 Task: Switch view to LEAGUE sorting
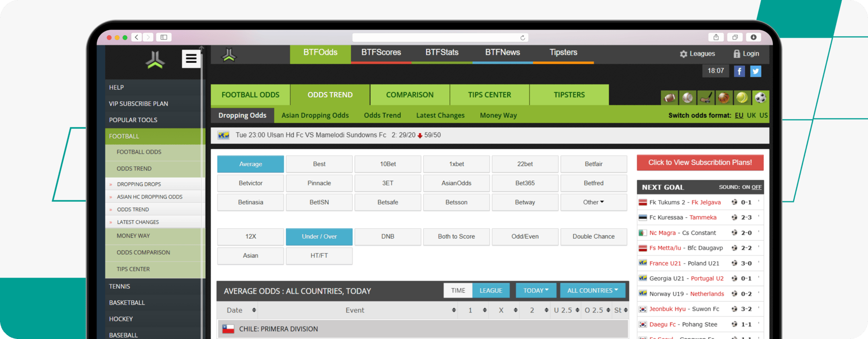tap(491, 290)
